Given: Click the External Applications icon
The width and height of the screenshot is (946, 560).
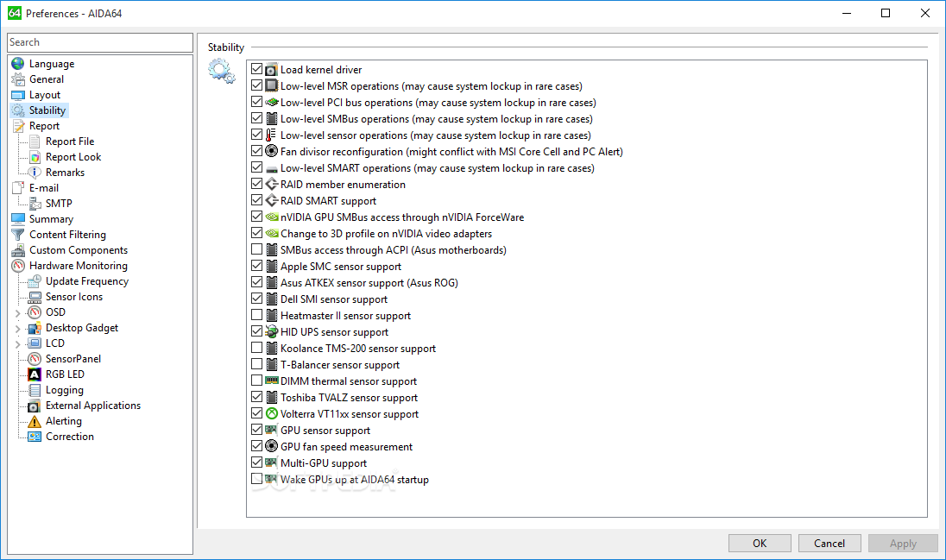Looking at the screenshot, I should 35,406.
